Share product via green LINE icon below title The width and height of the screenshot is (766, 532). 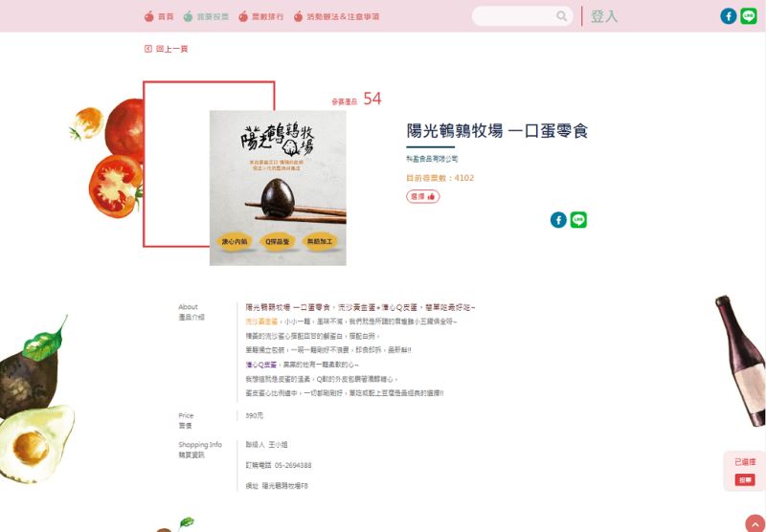578,220
